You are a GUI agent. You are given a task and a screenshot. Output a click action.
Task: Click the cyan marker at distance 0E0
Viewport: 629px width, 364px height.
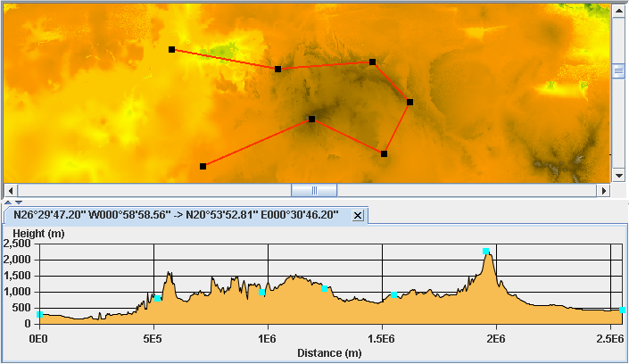pyautogui.click(x=39, y=315)
